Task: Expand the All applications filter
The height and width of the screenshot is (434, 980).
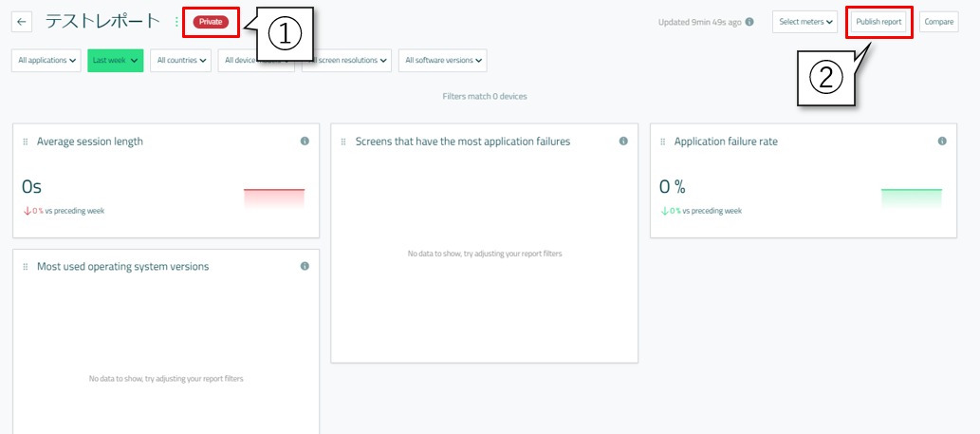Action: pos(46,61)
